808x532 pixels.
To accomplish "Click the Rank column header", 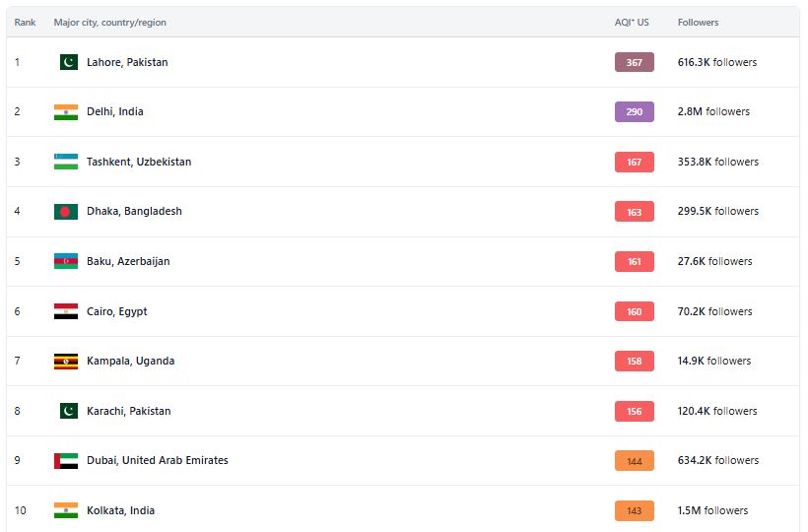I will 25,23.
